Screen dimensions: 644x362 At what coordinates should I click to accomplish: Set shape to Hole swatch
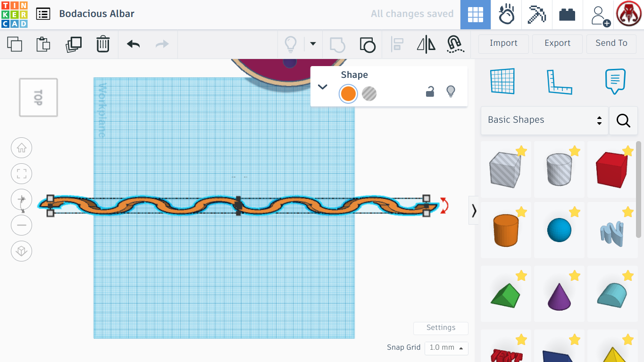369,93
